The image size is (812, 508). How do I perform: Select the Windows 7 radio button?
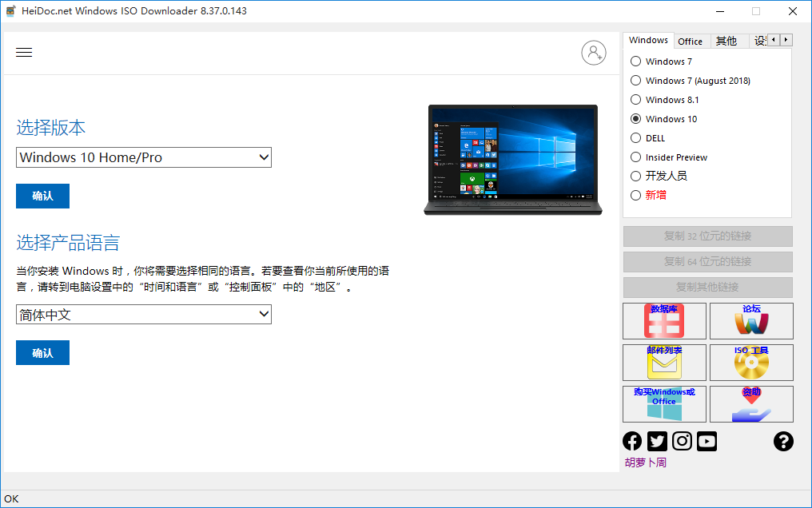661,62
